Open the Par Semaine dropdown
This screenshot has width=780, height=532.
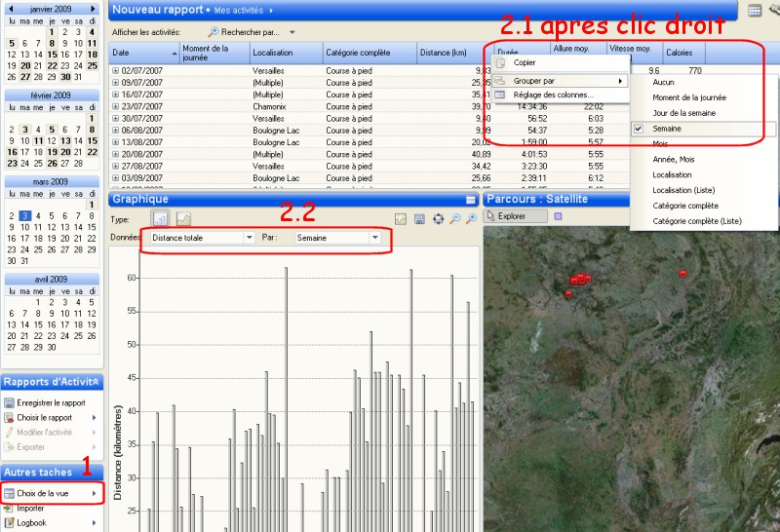click(374, 237)
